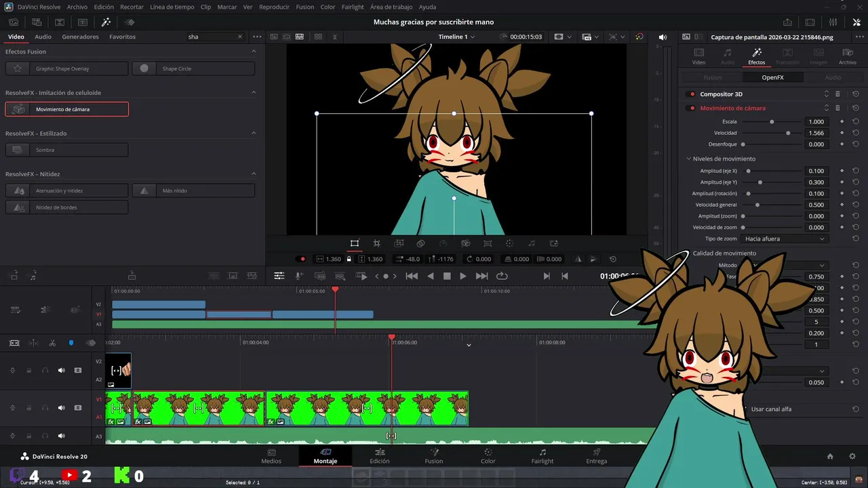
Task: Select the OpenFX tab in inspector
Action: 772,77
